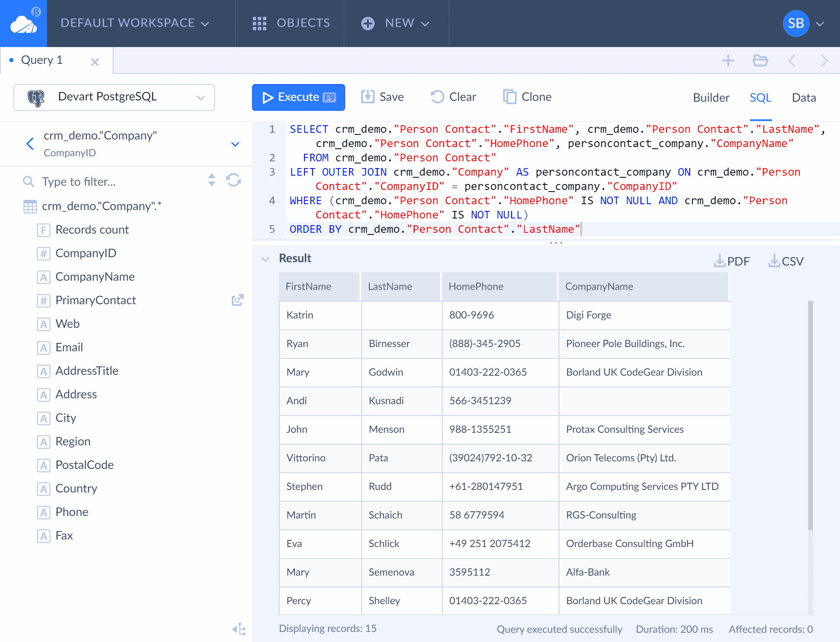This screenshot has width=840, height=642.
Task: Select the PrimaryContact field
Action: point(87,300)
